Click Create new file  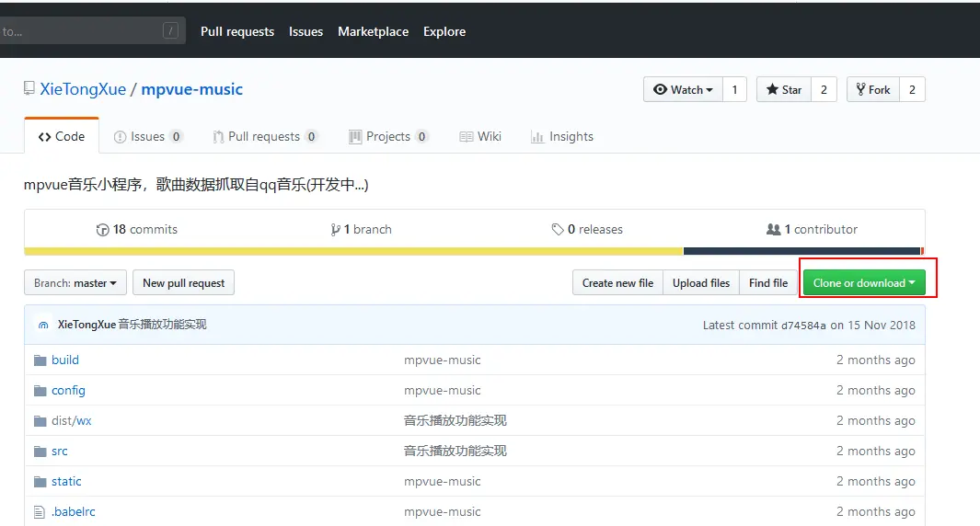(617, 282)
